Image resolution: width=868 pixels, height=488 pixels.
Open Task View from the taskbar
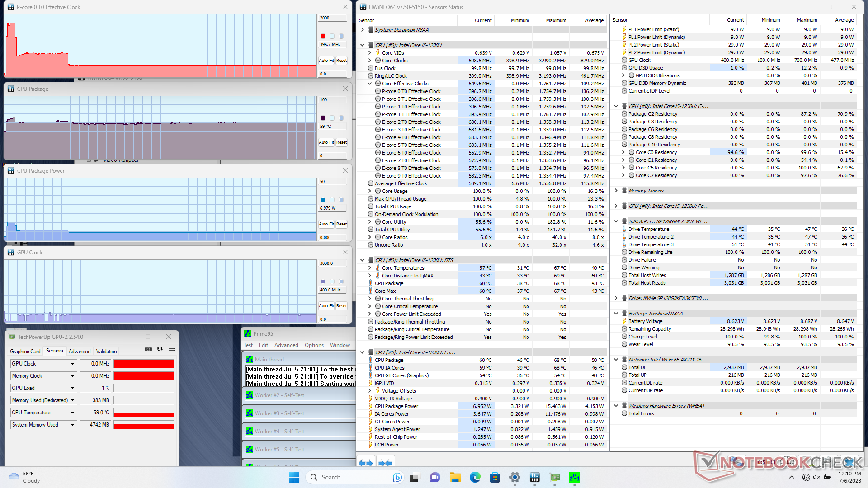pos(414,477)
